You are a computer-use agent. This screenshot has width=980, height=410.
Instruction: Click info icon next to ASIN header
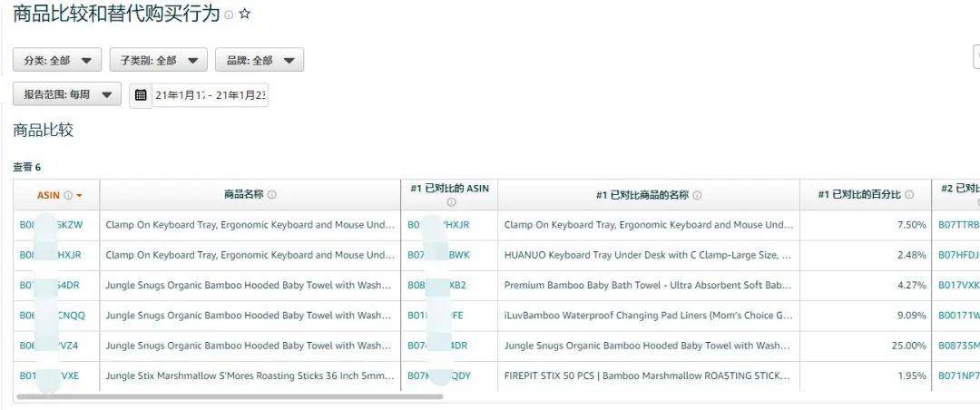click(68, 195)
